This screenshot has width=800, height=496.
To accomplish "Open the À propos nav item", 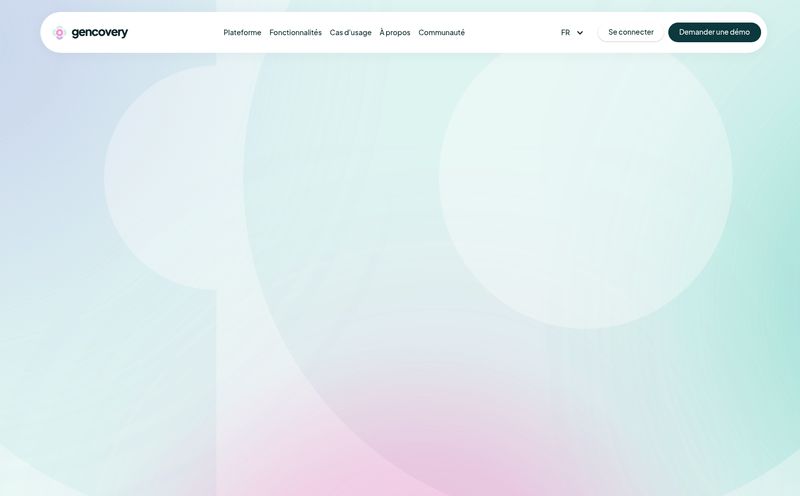I will pyautogui.click(x=395, y=32).
